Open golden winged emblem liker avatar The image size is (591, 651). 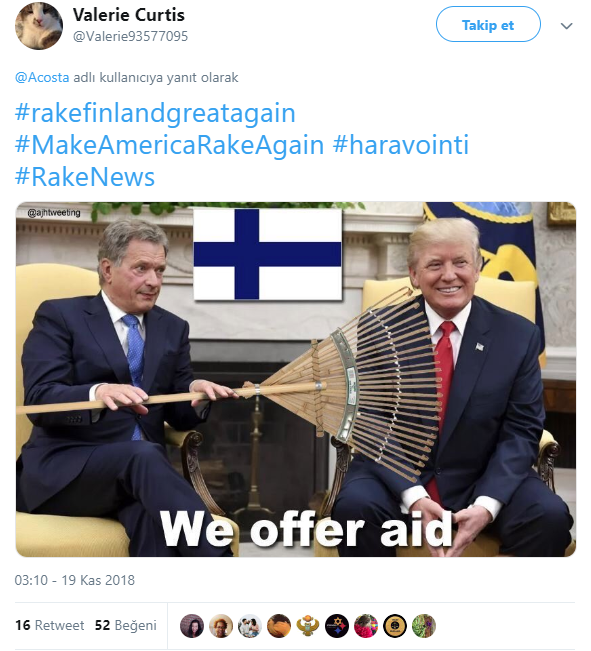[308, 626]
